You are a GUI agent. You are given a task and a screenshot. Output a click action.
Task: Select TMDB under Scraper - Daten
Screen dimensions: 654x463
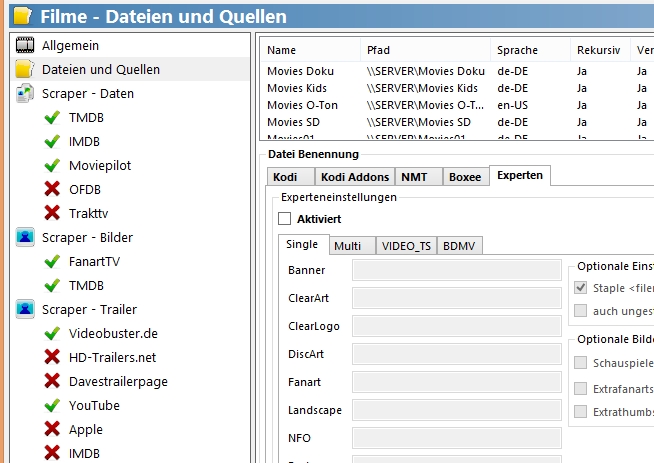coord(86,118)
